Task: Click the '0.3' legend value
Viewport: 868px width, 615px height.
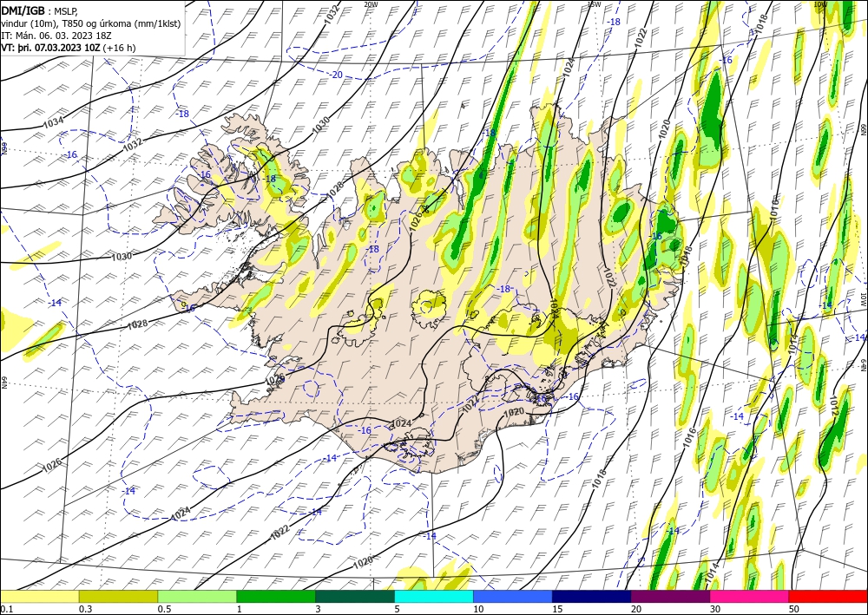Action: pos(85,609)
